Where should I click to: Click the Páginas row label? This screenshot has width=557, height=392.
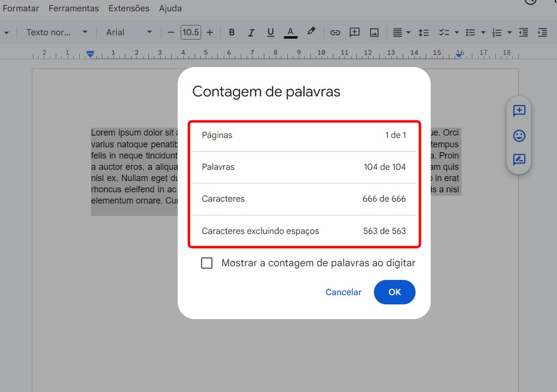click(x=217, y=135)
